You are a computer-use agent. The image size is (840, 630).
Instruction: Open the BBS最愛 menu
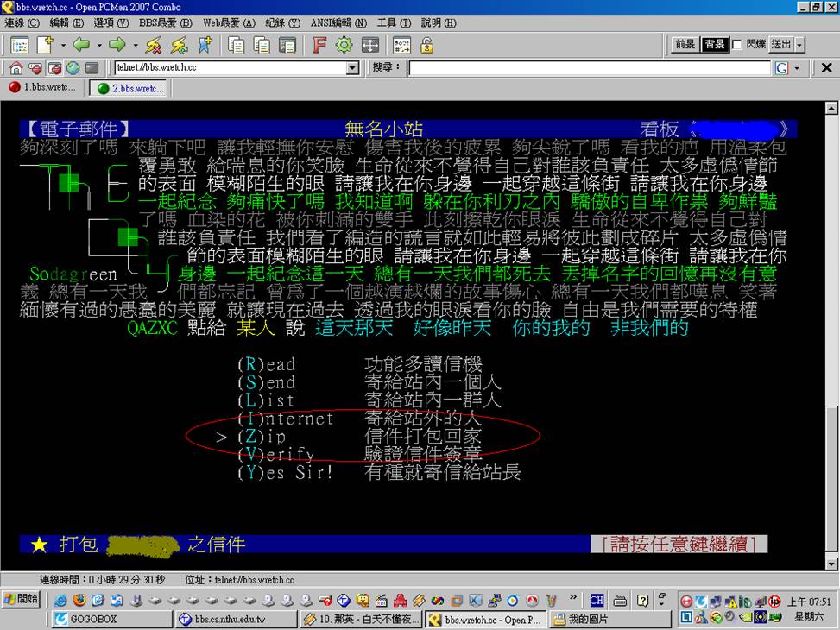156,22
